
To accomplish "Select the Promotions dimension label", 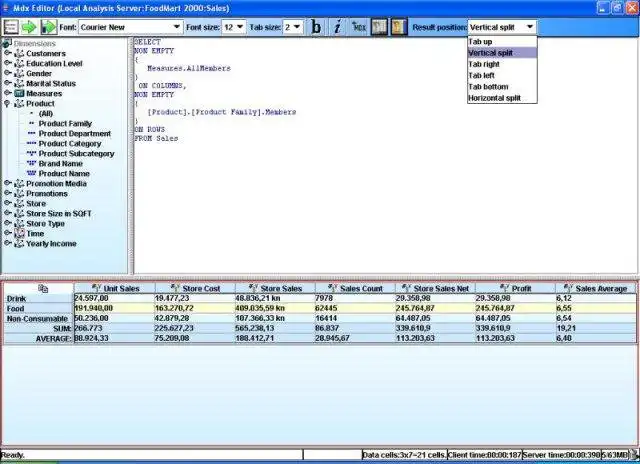I will click(x=47, y=193).
